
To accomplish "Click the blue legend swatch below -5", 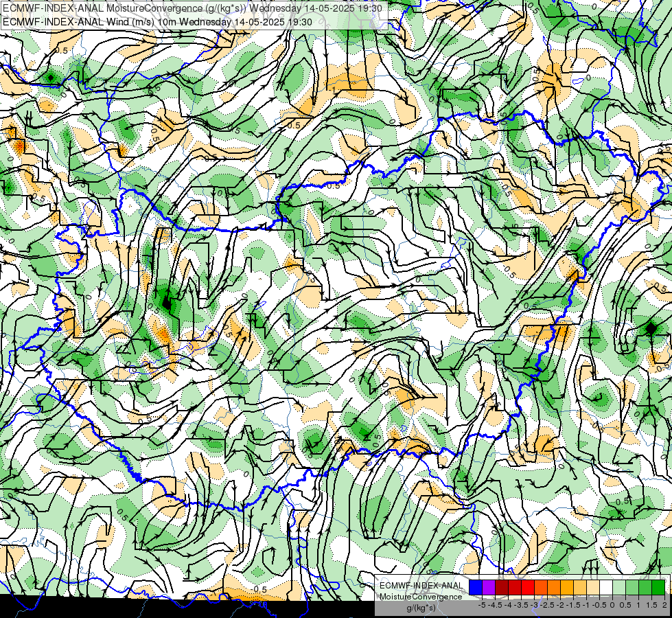I will 476,587.
